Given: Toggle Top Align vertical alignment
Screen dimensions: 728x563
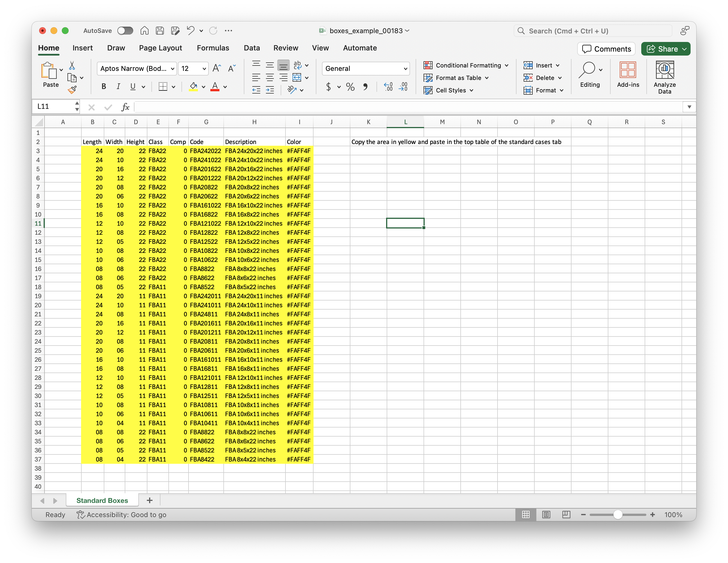Looking at the screenshot, I should click(x=256, y=65).
